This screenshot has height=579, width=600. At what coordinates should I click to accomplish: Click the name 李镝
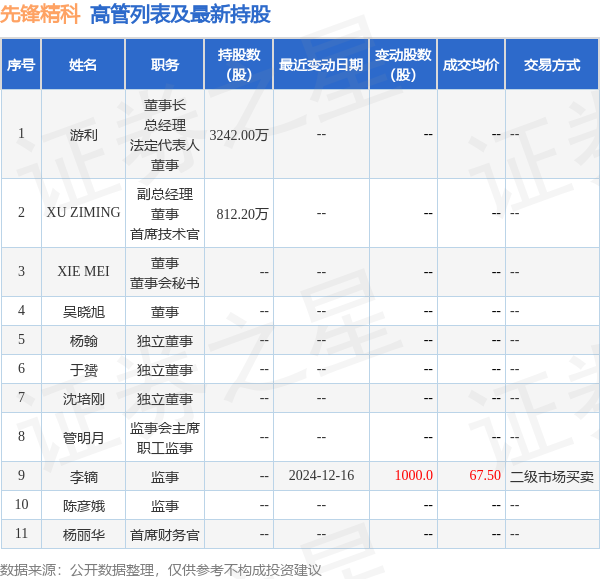(x=83, y=477)
